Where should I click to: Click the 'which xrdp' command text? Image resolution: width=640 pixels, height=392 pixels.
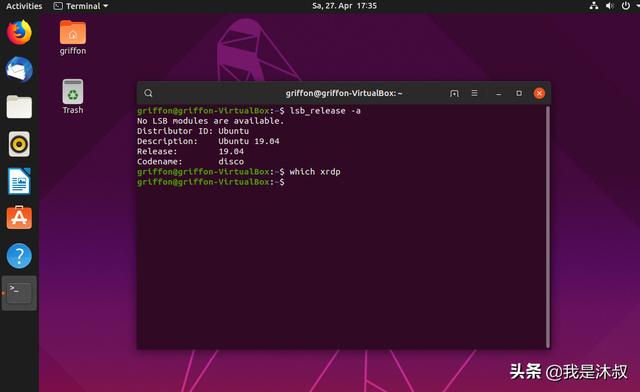(x=315, y=172)
